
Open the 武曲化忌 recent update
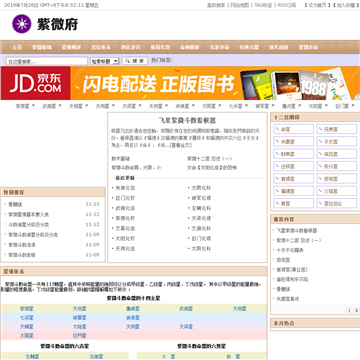coord(125,208)
